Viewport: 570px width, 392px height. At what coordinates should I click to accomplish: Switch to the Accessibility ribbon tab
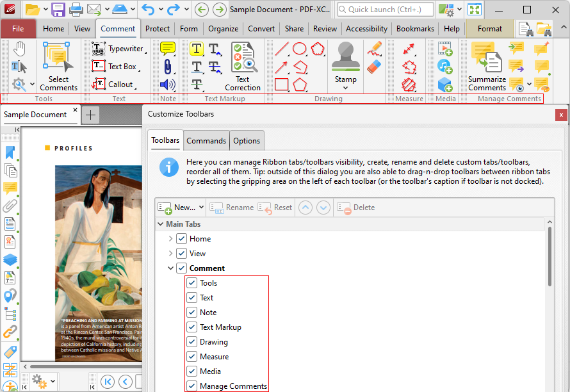(366, 29)
